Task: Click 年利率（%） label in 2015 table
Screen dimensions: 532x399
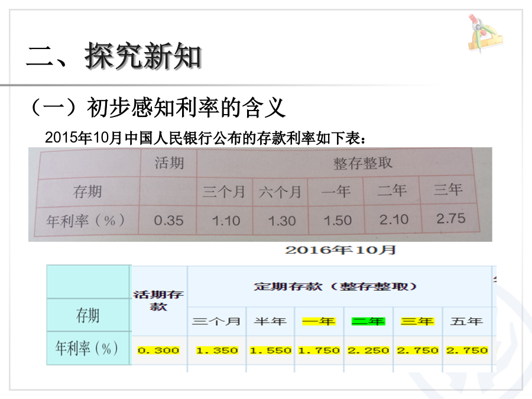Action: pyautogui.click(x=86, y=221)
